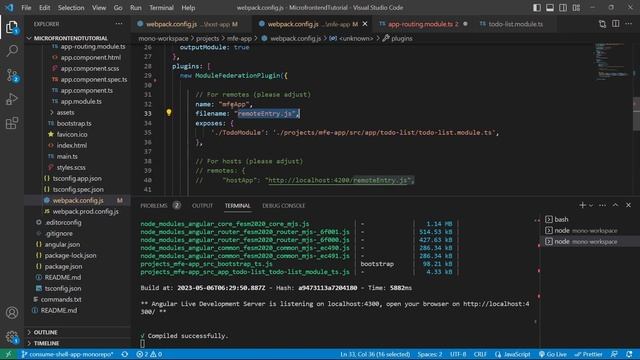The width and height of the screenshot is (640, 360).
Task: Toggle the primary side bar layout icon
Action: [x=537, y=8]
